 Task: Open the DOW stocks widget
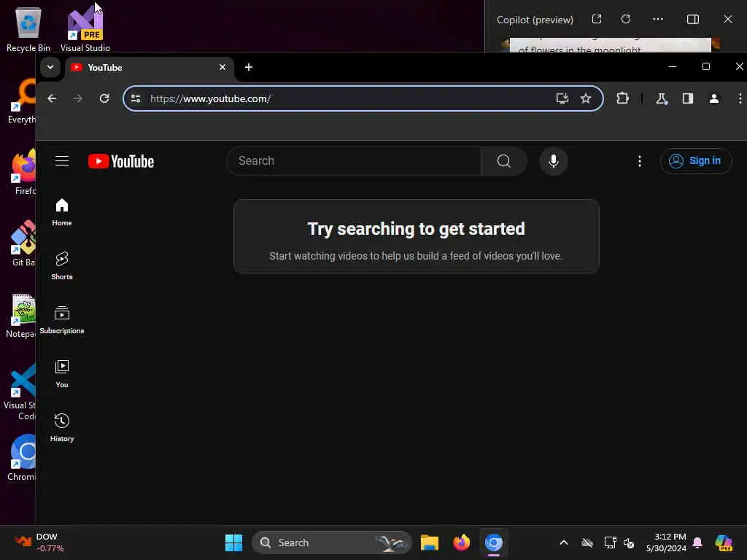pyautogui.click(x=40, y=542)
